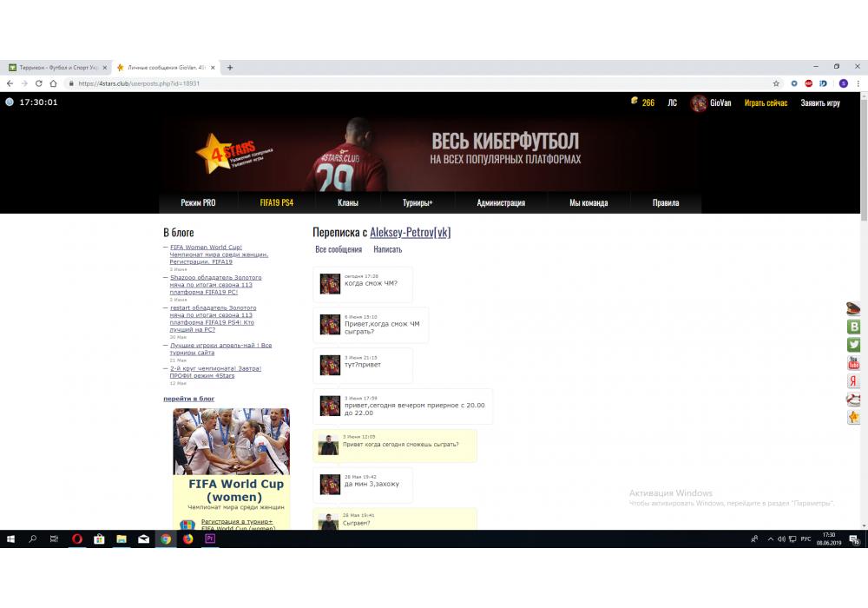Open Chrome three-dot menu
This screenshot has width=868, height=608.
pos(858,83)
